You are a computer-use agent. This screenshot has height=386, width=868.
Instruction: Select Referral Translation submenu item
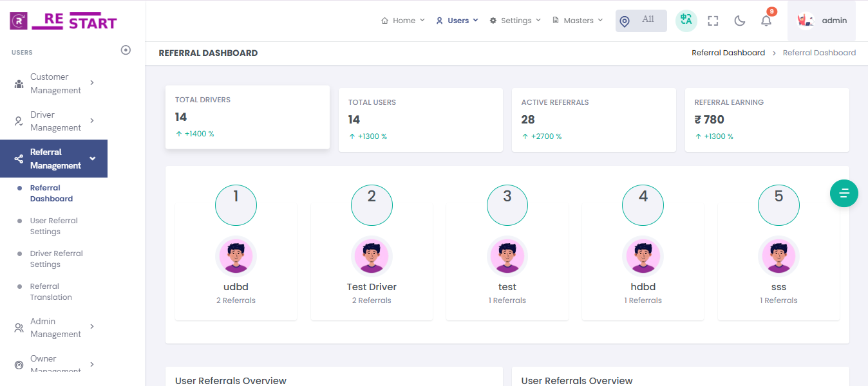(50, 291)
